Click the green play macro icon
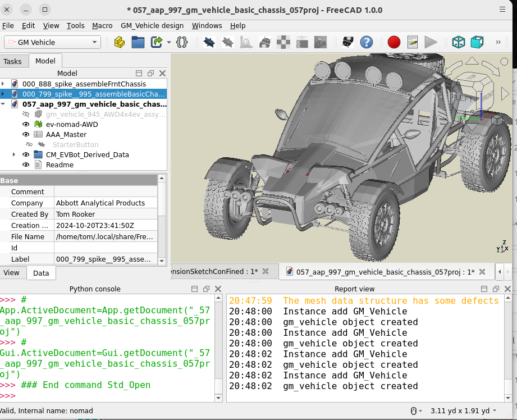This screenshot has width=517, height=420. [x=431, y=42]
